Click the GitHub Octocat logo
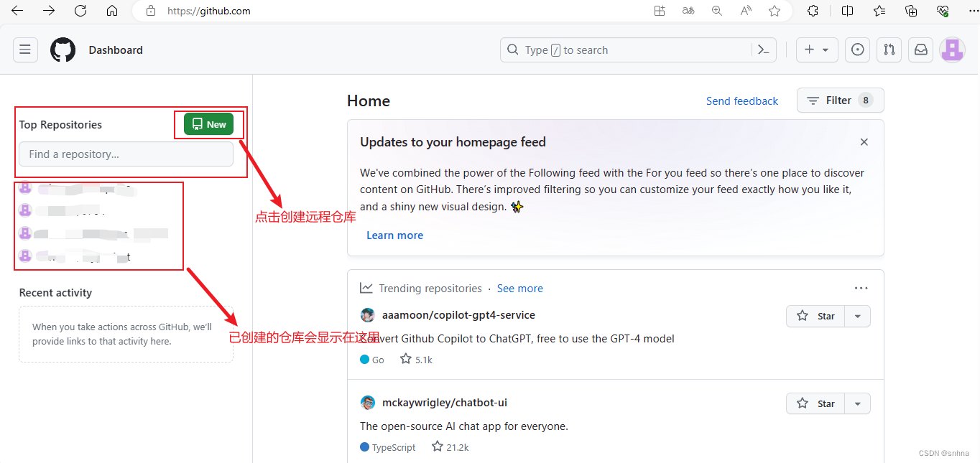 click(63, 50)
